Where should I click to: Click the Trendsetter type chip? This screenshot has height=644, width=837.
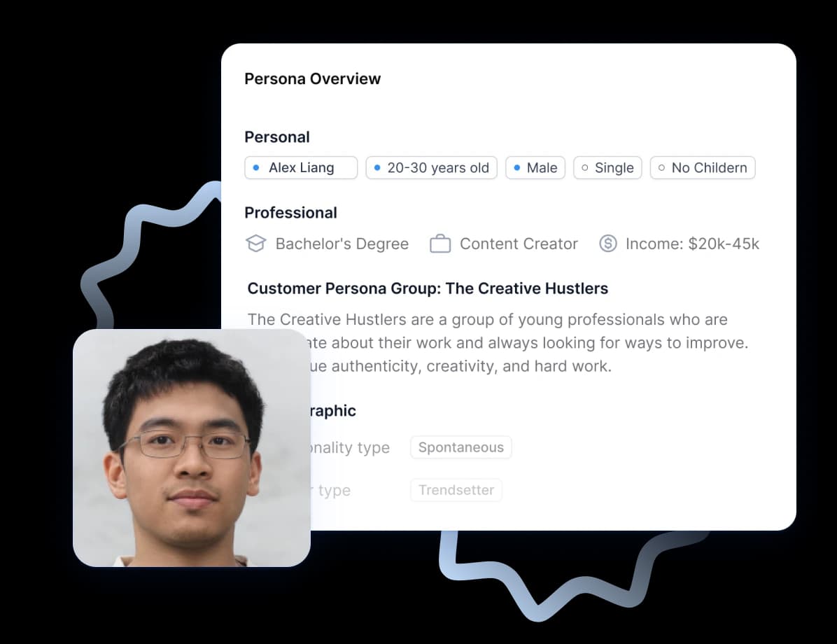(x=456, y=490)
